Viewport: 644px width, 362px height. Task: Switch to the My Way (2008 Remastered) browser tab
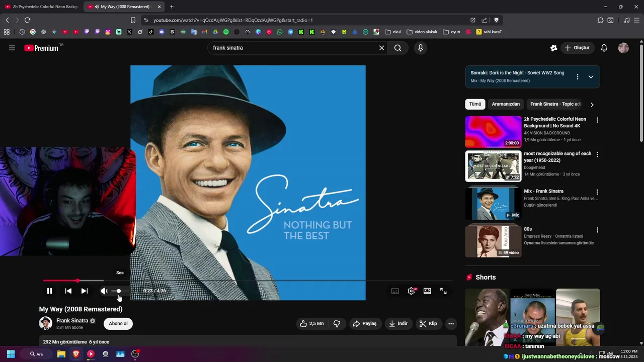(x=123, y=7)
